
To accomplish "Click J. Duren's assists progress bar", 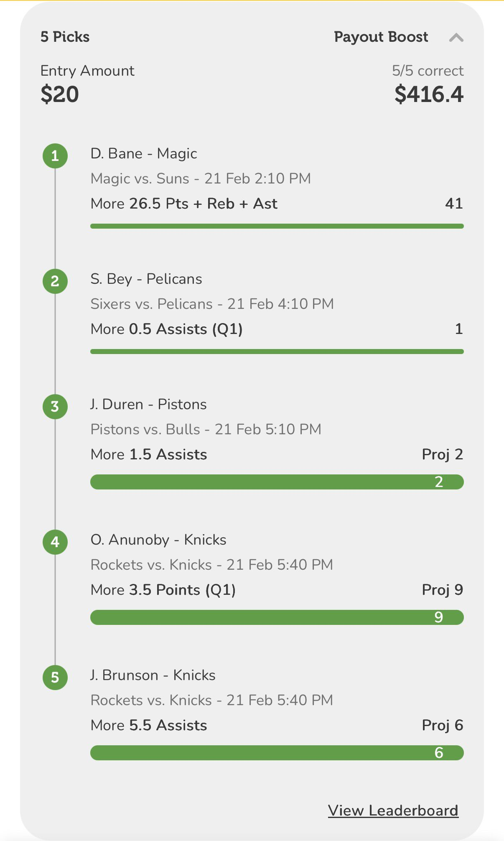I will coord(277,482).
